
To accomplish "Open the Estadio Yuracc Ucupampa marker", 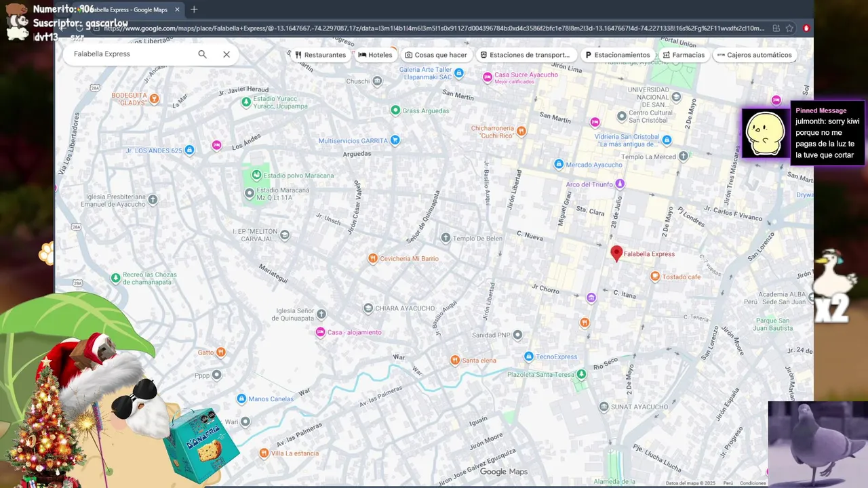I will pos(246,102).
